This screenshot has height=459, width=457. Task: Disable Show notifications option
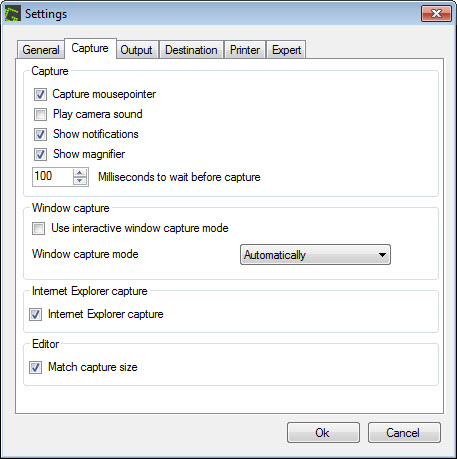tap(40, 134)
